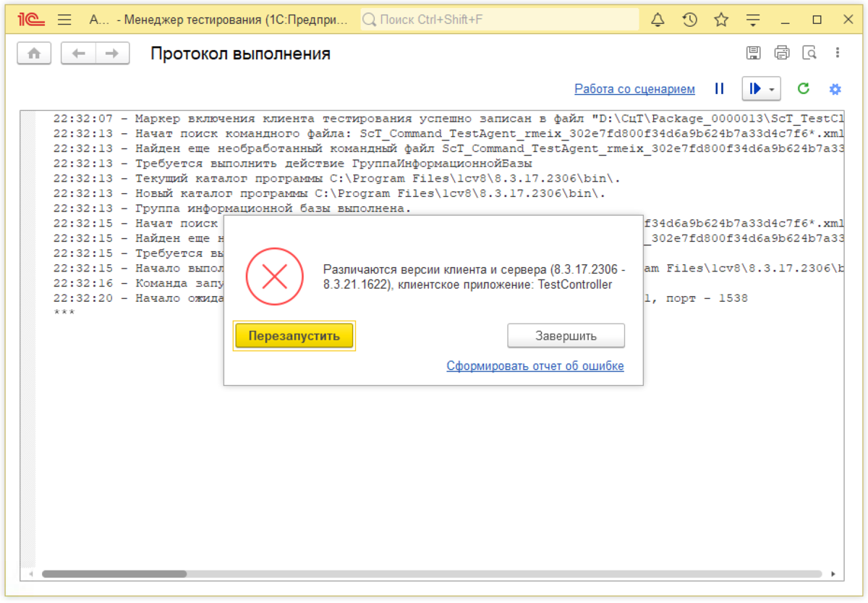Open print preview of the protocol
868x603 pixels.
click(810, 52)
